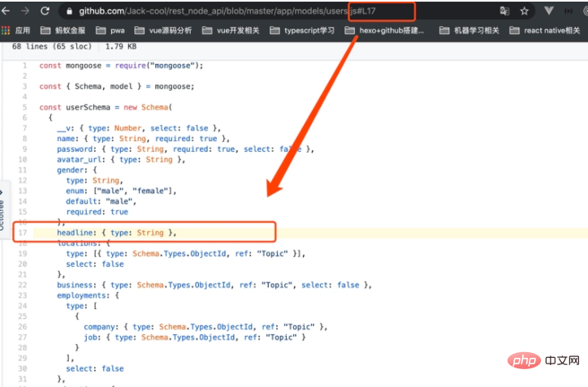Click the '1.79 KB' file size text
This screenshot has width=588, height=387.
pos(121,46)
